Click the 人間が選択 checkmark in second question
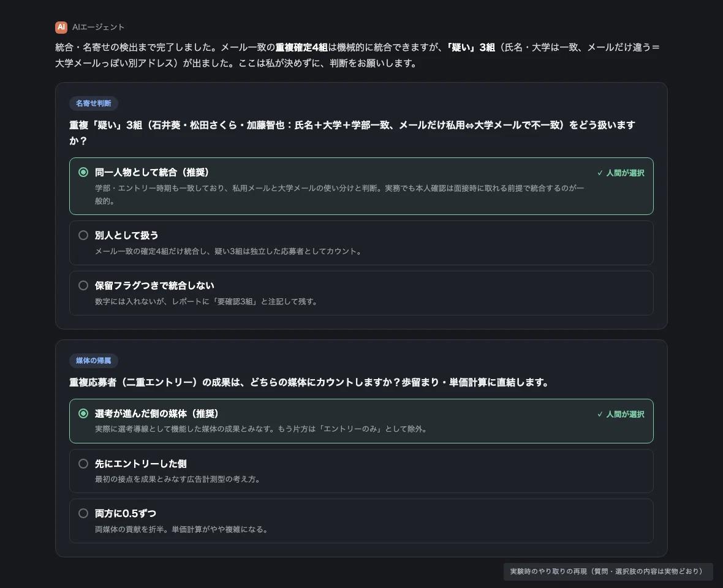The width and height of the screenshot is (723, 588). pyautogui.click(x=621, y=414)
